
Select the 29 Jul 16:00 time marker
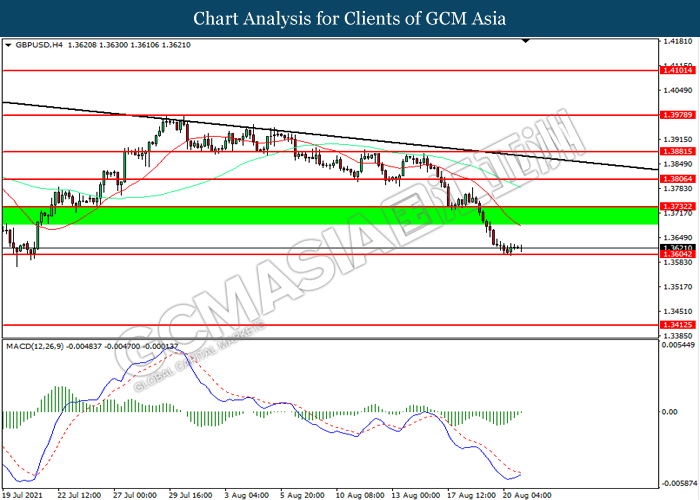pos(187,494)
